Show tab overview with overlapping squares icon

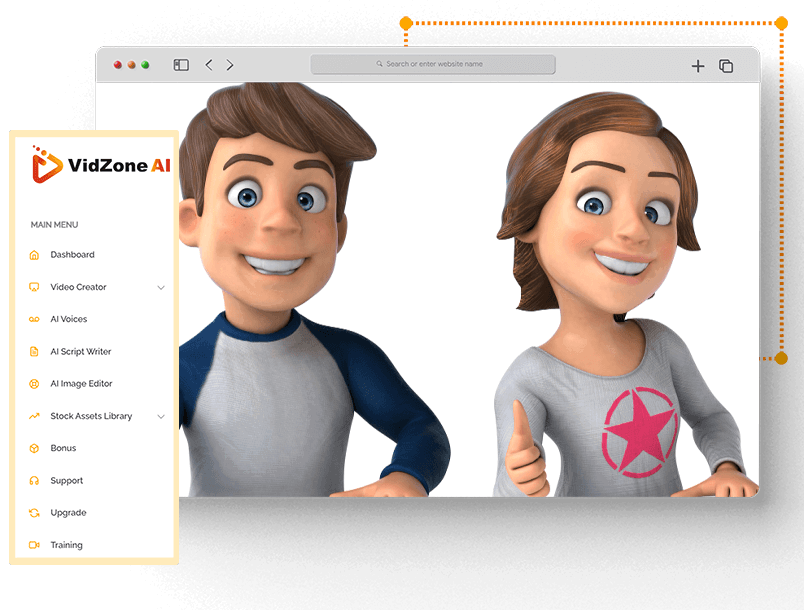[726, 66]
